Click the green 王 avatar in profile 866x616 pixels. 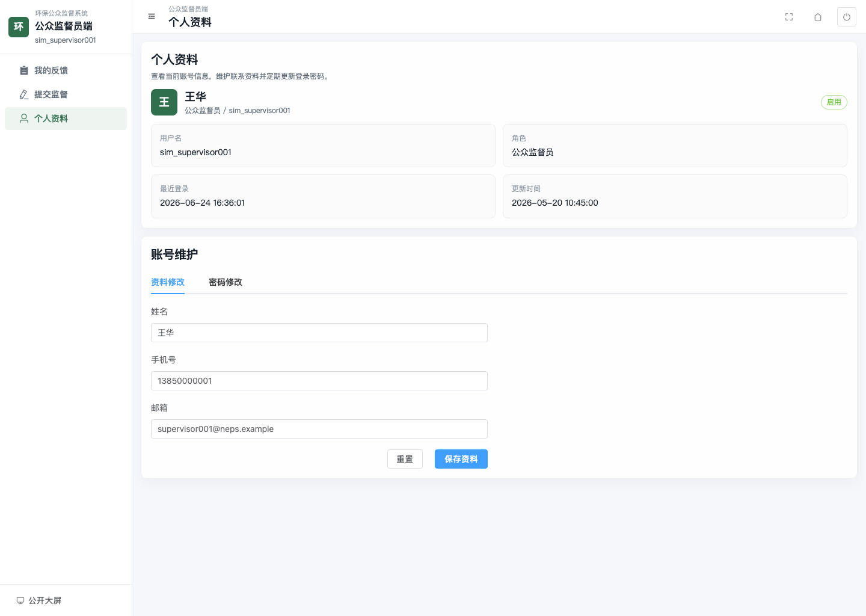point(164,102)
